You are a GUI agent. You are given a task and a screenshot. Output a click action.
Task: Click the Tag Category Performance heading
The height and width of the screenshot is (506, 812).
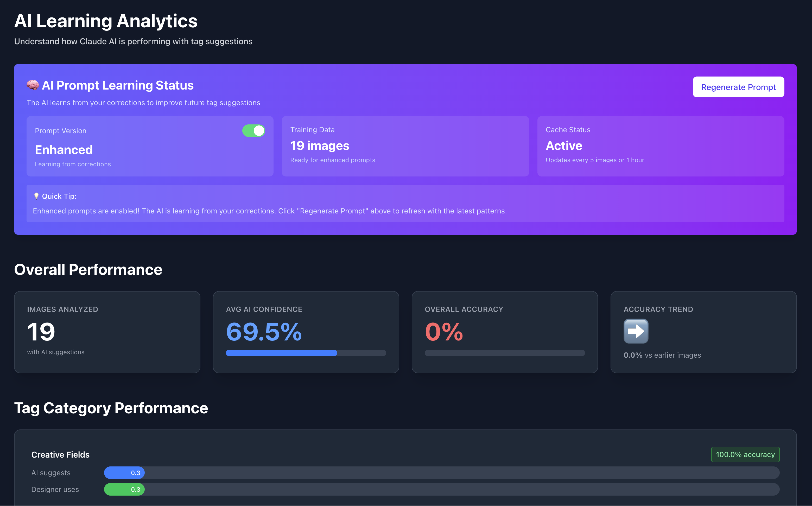click(x=111, y=408)
